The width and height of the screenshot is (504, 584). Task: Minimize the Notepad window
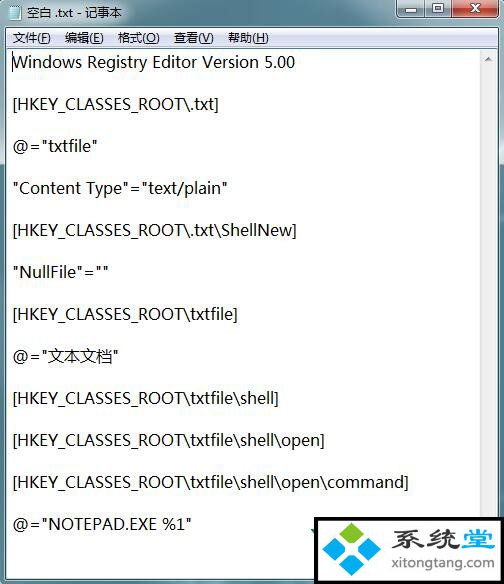pyautogui.click(x=411, y=9)
